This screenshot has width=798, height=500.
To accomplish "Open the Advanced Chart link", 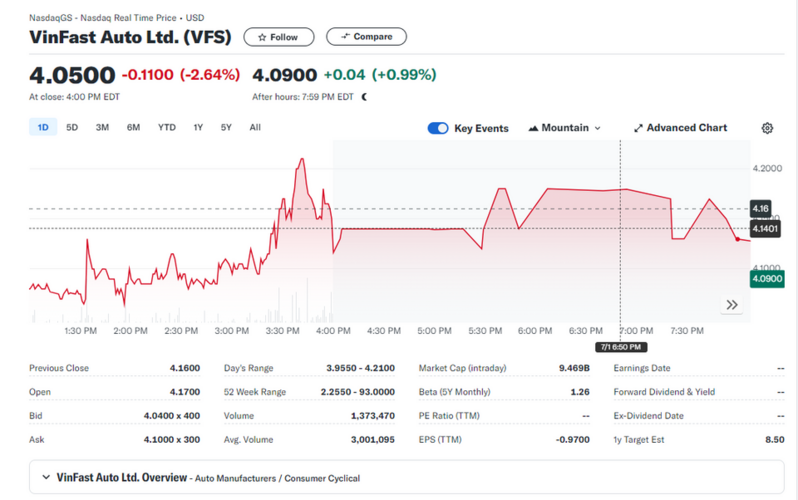I will [680, 128].
